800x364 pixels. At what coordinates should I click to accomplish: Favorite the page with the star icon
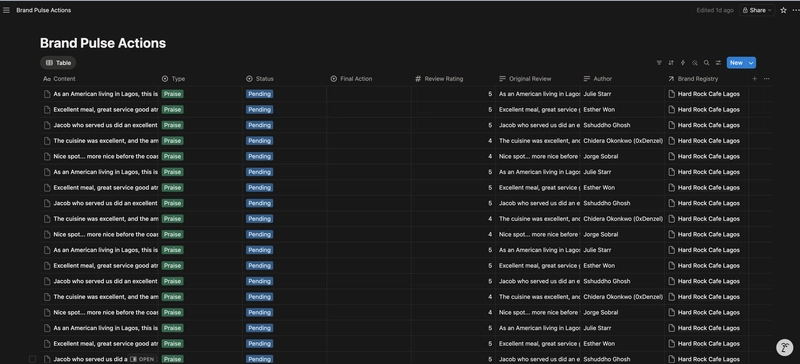[783, 10]
